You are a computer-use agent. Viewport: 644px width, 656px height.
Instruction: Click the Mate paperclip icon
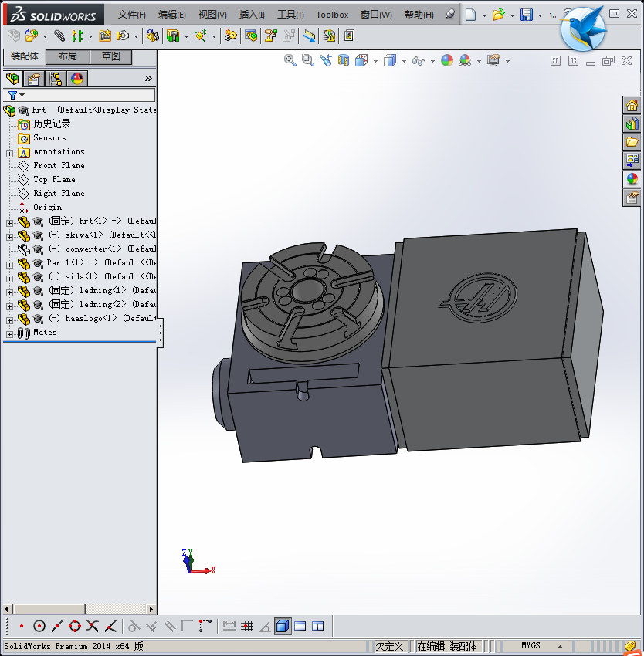click(x=59, y=36)
